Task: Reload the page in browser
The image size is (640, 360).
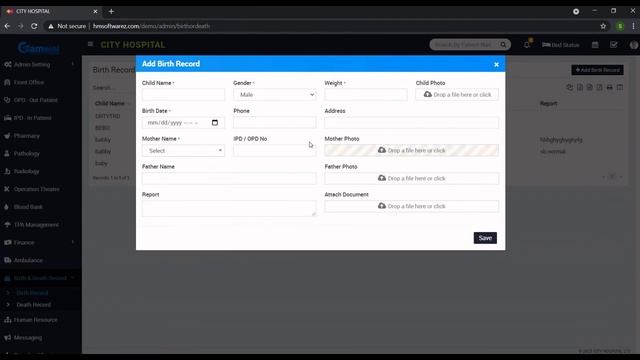Action: coord(34,26)
